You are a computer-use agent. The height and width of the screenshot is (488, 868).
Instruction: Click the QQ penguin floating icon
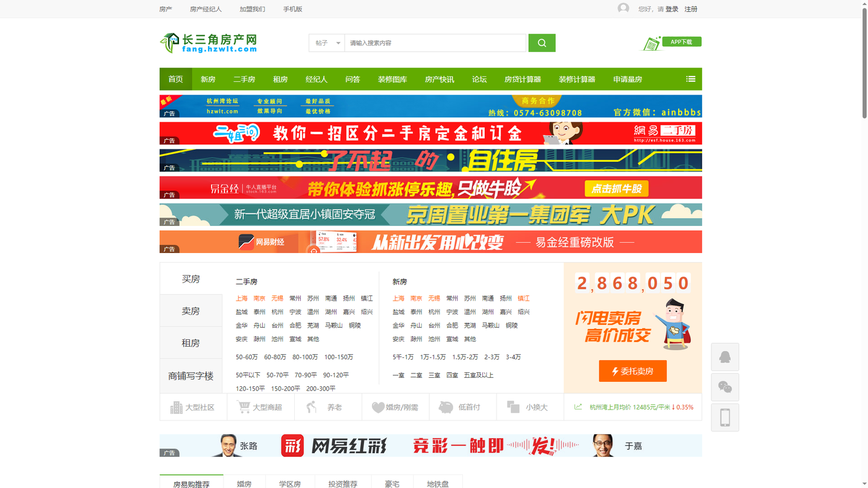pyautogui.click(x=725, y=357)
